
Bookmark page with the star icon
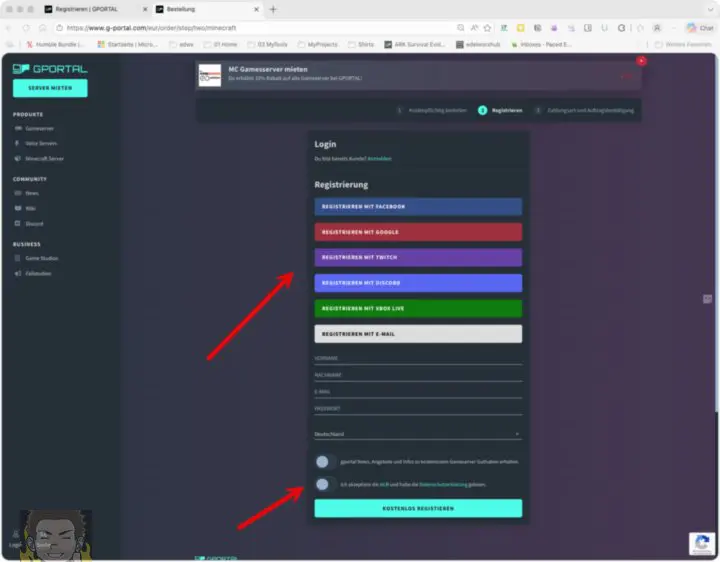click(x=488, y=28)
